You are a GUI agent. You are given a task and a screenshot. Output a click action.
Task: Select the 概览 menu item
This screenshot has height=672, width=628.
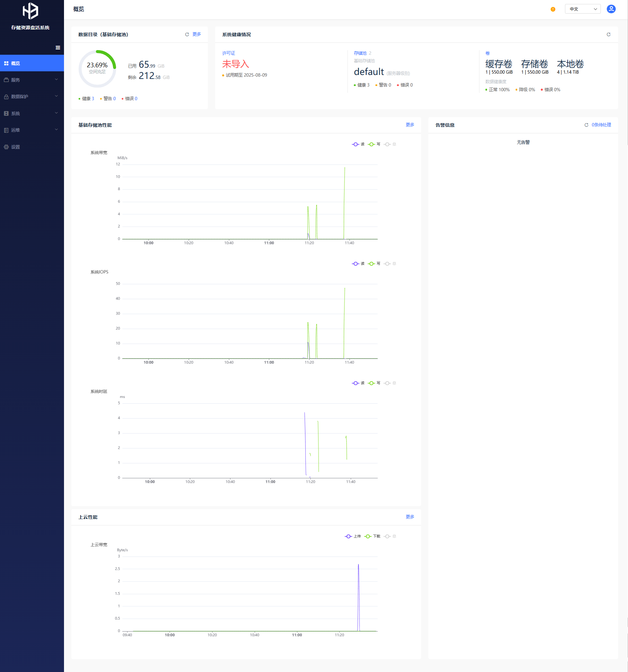coord(32,63)
